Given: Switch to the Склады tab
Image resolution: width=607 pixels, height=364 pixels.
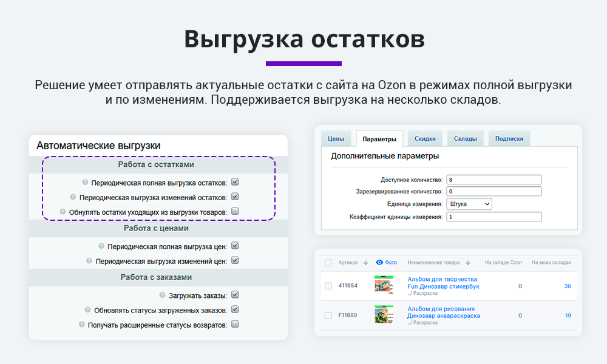Looking at the screenshot, I should pyautogui.click(x=466, y=138).
